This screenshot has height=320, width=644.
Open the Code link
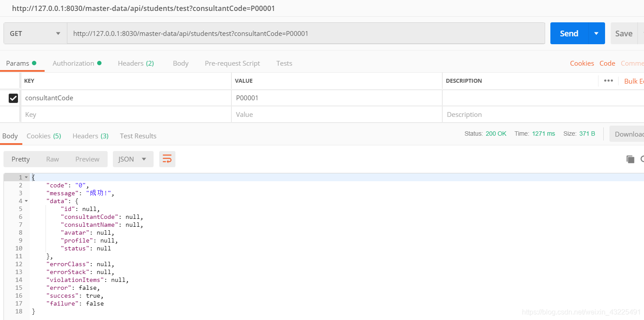[x=607, y=63]
